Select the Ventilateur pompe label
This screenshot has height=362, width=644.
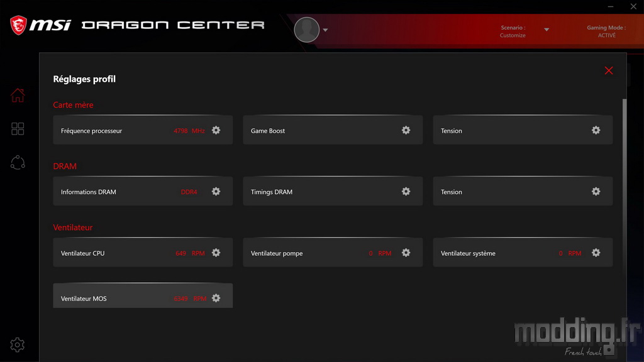tap(277, 254)
